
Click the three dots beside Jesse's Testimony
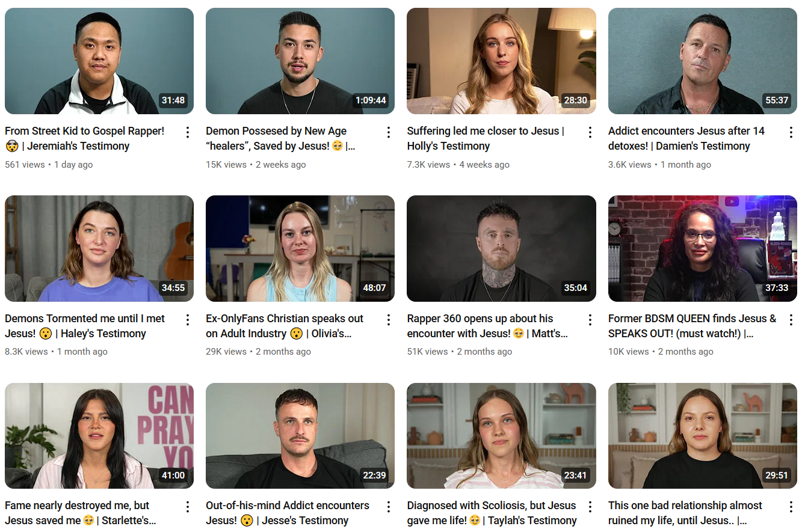[389, 507]
